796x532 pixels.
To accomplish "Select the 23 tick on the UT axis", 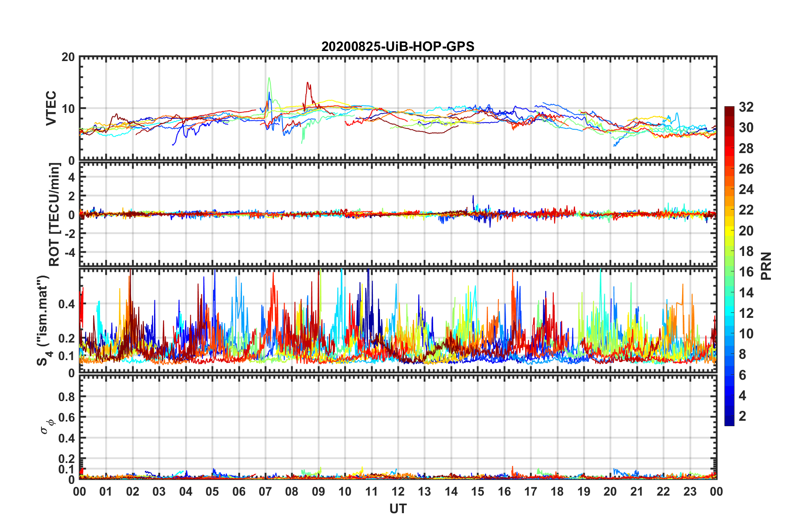I will coord(690,491).
